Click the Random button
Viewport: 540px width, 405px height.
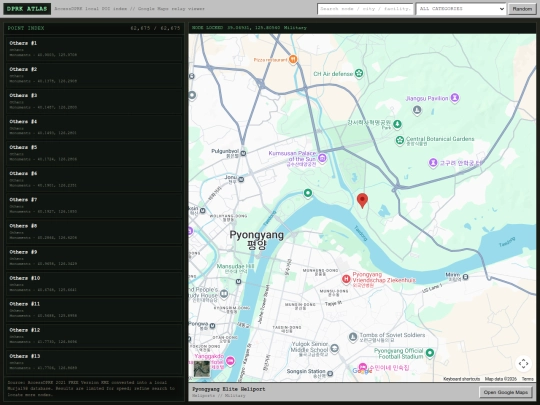(522, 9)
